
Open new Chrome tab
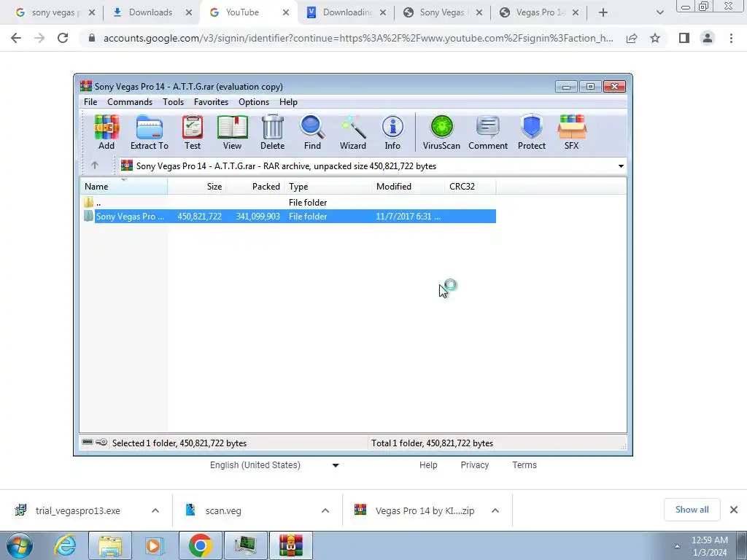(x=603, y=12)
